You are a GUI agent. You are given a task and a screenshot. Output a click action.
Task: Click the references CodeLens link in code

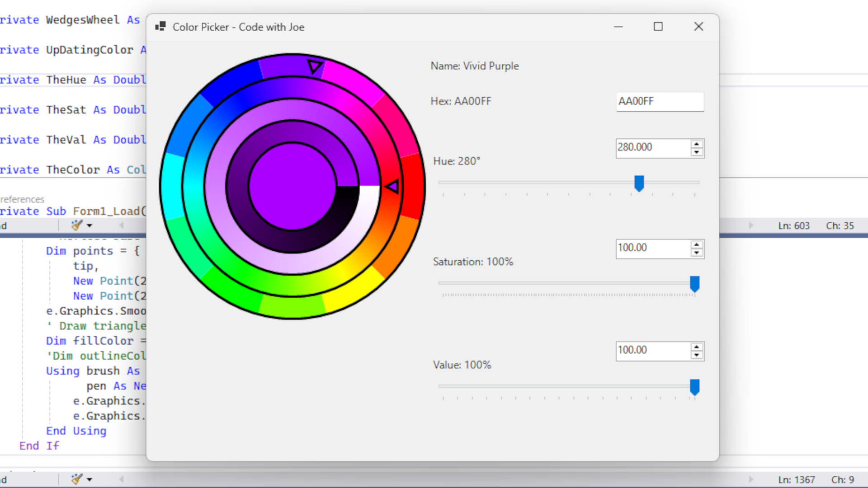tap(22, 199)
